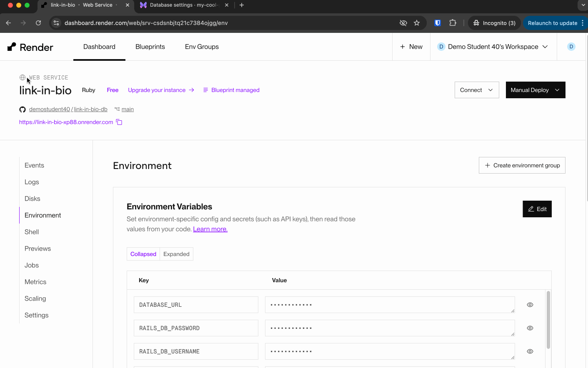This screenshot has height=368, width=588.
Task: Open a new browser tab
Action: tap(242, 5)
